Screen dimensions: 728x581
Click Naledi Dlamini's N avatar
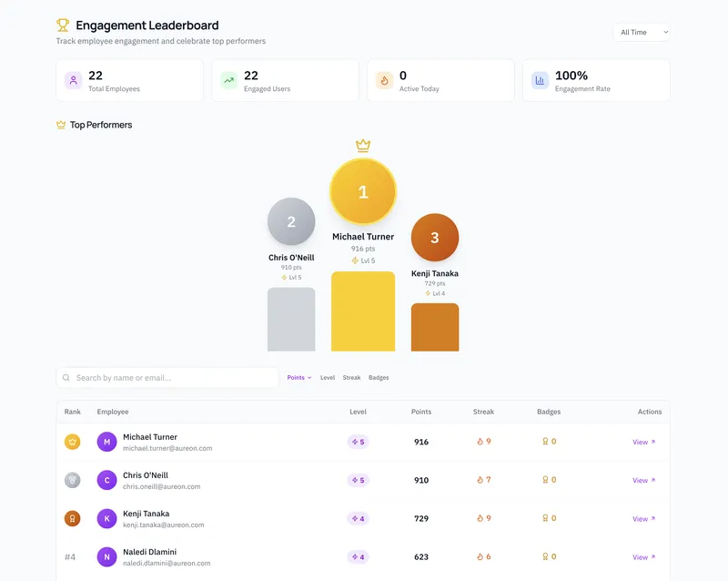106,556
